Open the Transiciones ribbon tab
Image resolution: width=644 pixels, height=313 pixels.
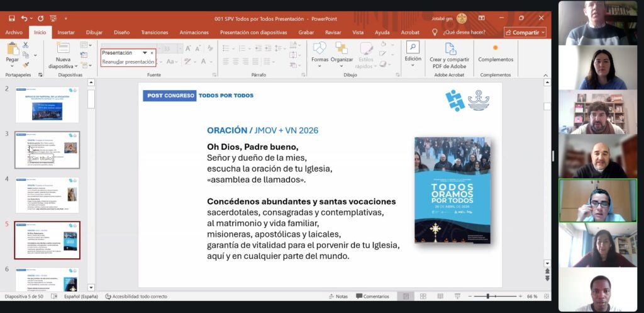coord(154,32)
